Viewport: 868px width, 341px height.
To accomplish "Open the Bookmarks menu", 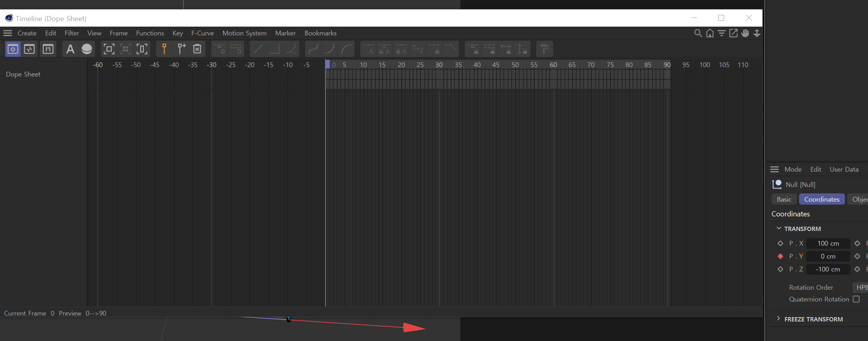I will (320, 33).
